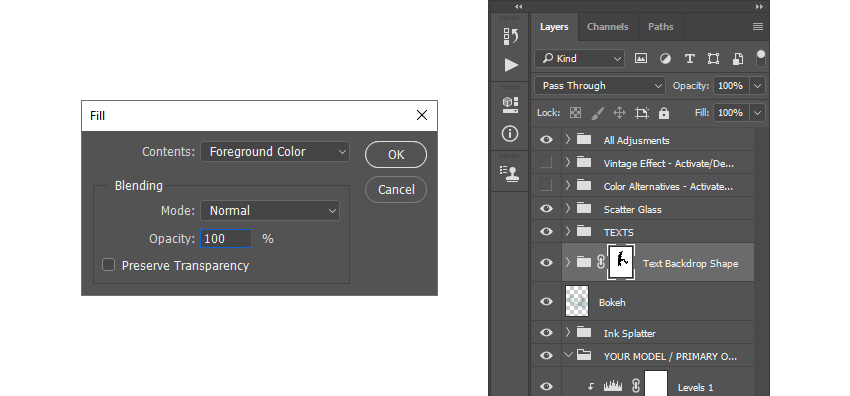Switch to the Paths tab
Image resolution: width=850 pixels, height=396 pixels.
pos(660,27)
